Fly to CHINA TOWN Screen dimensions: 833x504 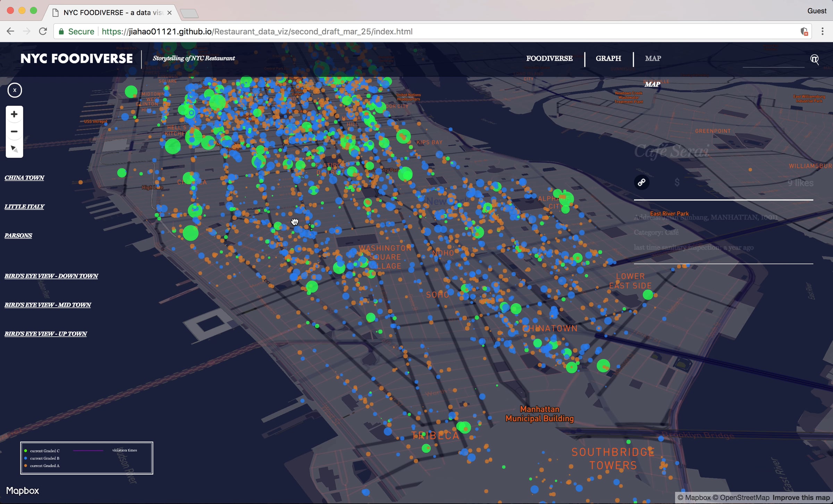[24, 178]
